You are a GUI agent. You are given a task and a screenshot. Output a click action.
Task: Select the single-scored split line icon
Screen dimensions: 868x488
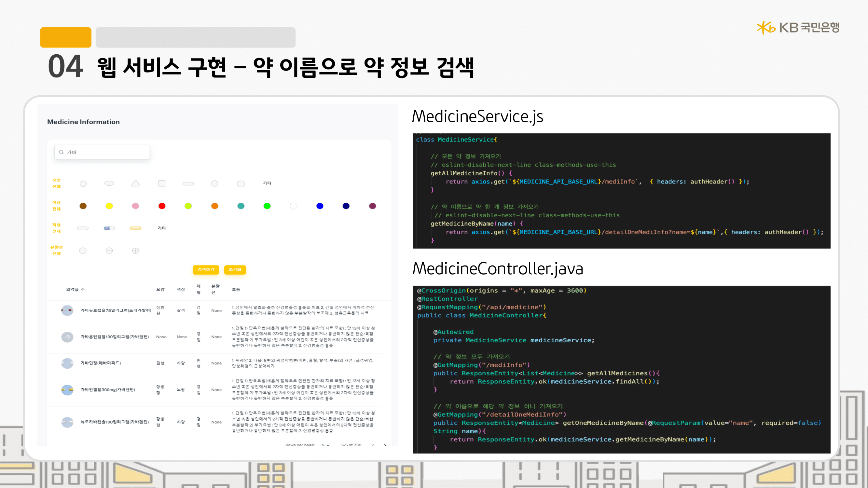(109, 251)
